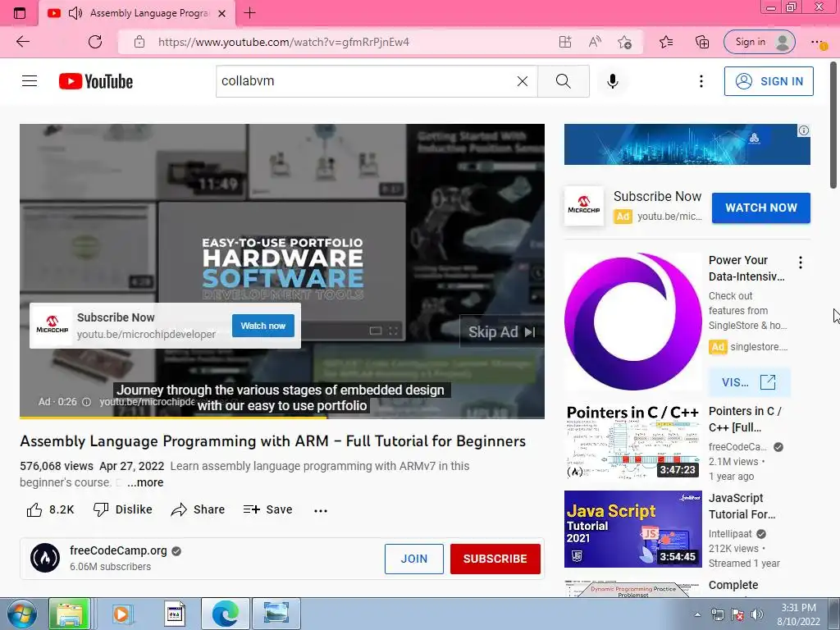Viewport: 840px width, 630px height.
Task: Click the Microchip logo in sidebar ad
Action: (584, 206)
